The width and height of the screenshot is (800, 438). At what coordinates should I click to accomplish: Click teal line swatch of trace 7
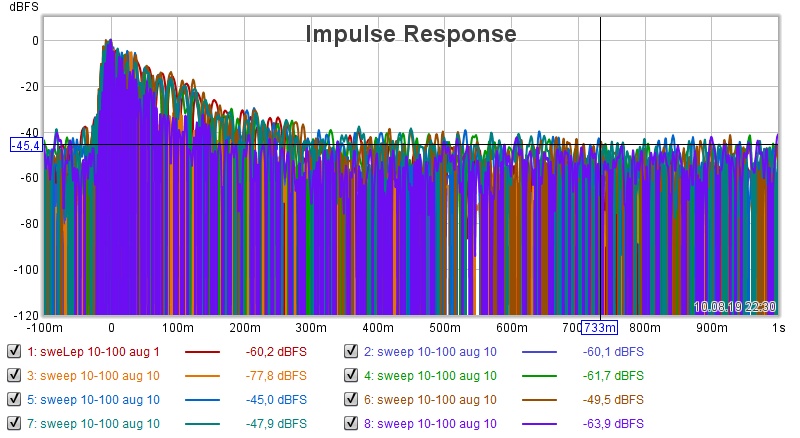(203, 424)
